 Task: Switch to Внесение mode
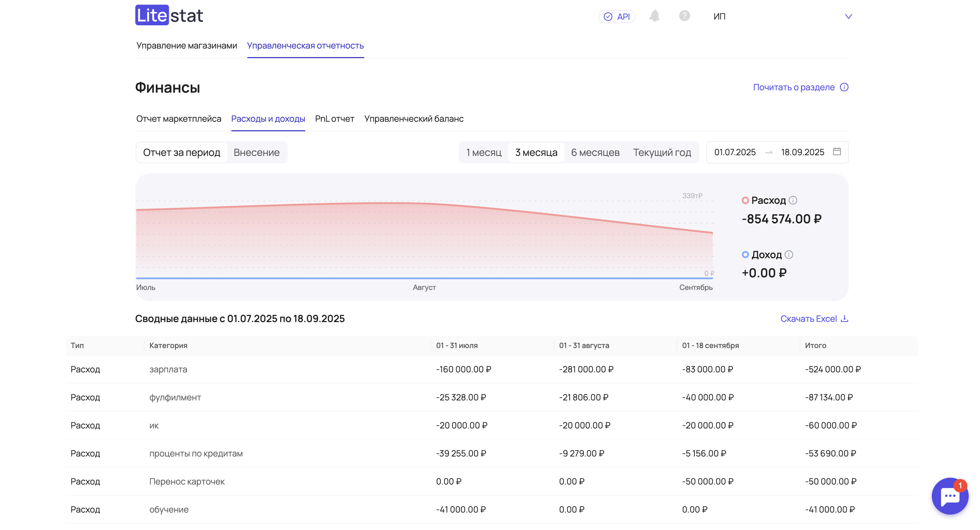(x=256, y=152)
